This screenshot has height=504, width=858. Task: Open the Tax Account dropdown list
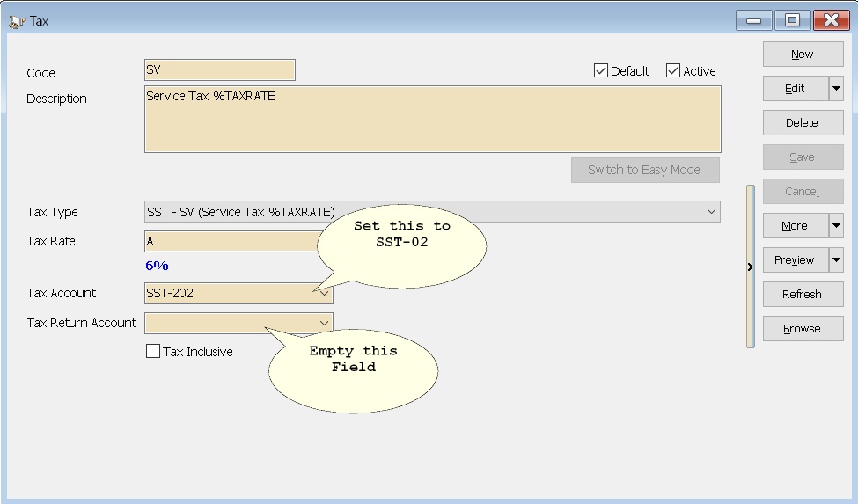coord(324,294)
